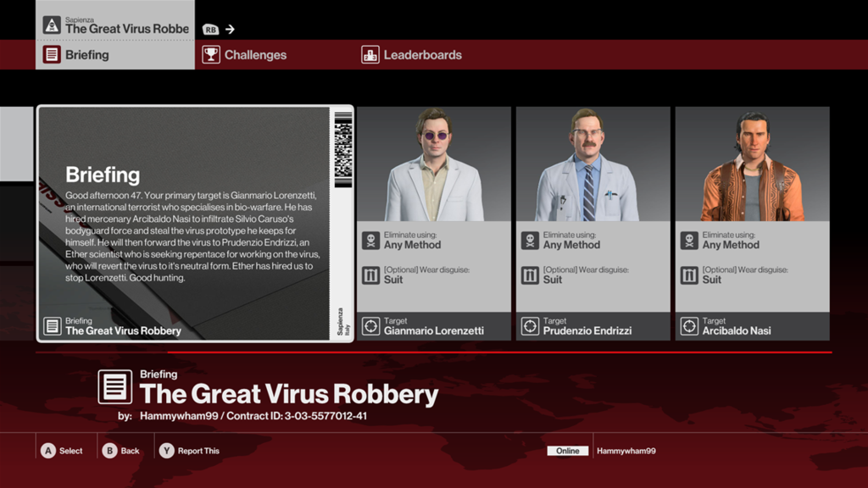Image resolution: width=868 pixels, height=488 pixels.
Task: Click target crosshair icon beside Prudenzio Endrizzi
Action: [530, 326]
